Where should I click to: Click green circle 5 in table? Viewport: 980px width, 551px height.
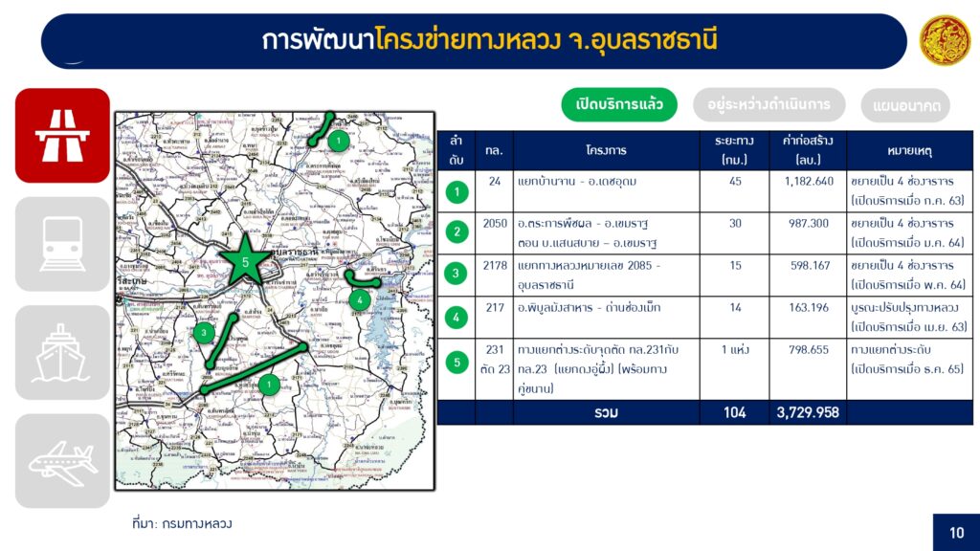point(457,363)
